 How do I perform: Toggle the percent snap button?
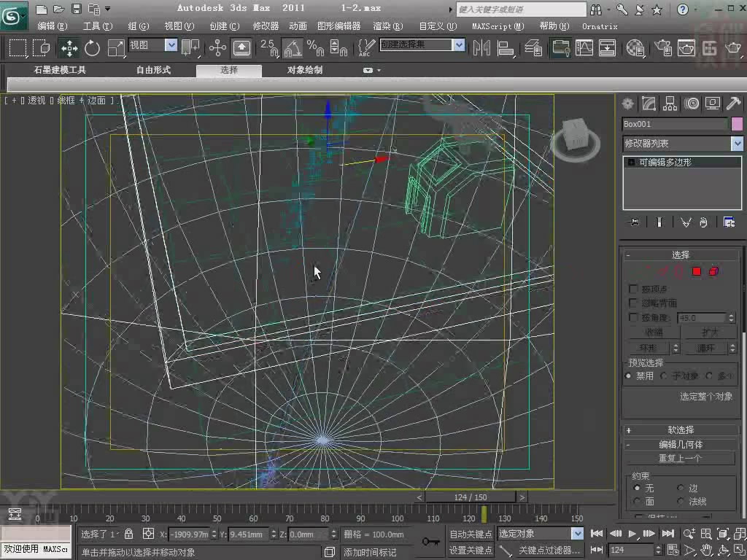(x=315, y=48)
